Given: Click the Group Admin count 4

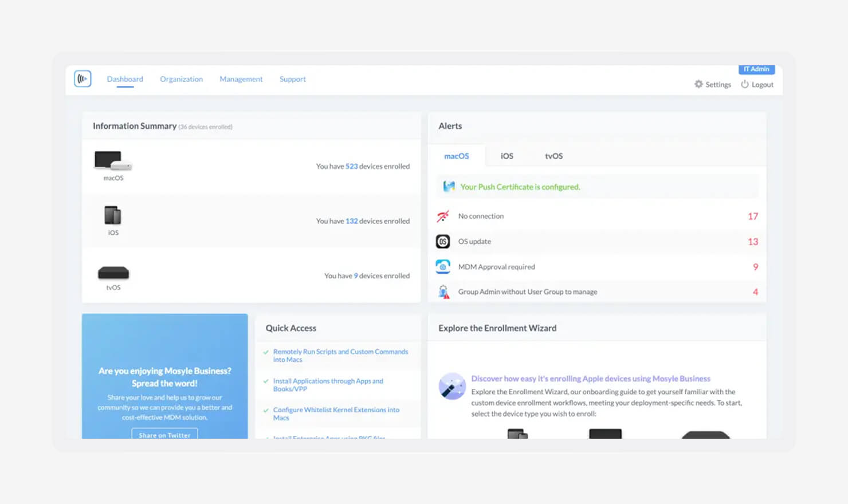Looking at the screenshot, I should [x=755, y=292].
